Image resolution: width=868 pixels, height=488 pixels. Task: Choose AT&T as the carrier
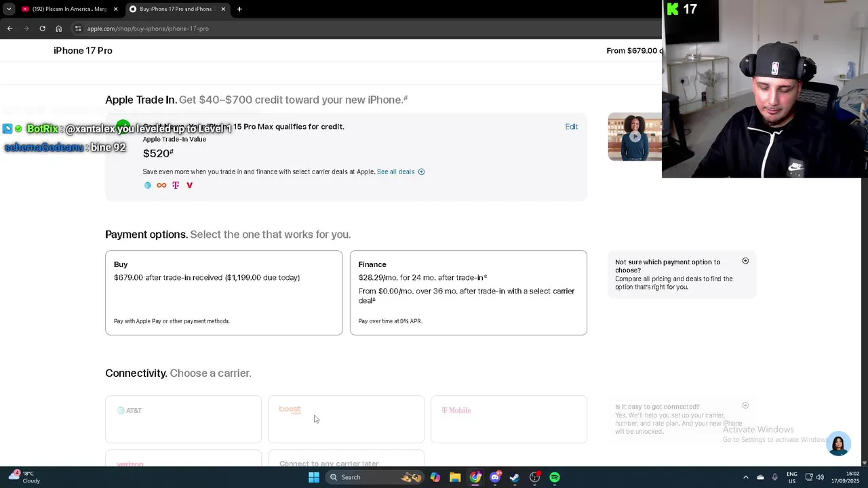[x=183, y=419]
